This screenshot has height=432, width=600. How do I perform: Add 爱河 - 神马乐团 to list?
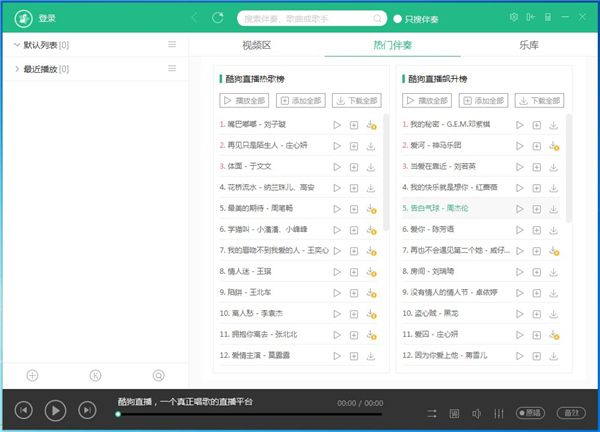click(536, 146)
